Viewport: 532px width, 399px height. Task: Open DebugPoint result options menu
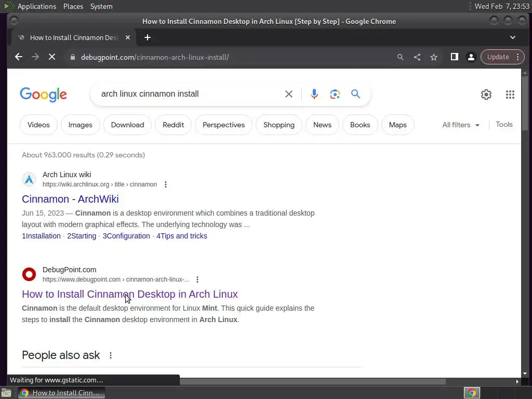click(x=197, y=279)
